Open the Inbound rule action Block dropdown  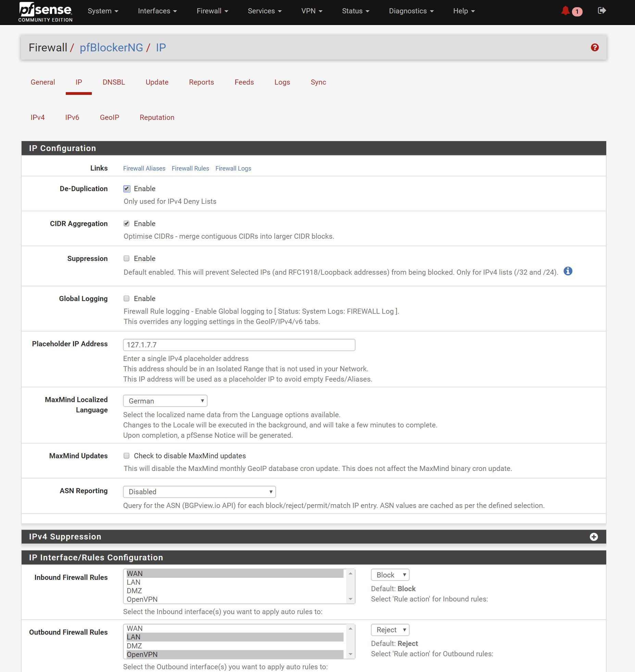pos(390,575)
